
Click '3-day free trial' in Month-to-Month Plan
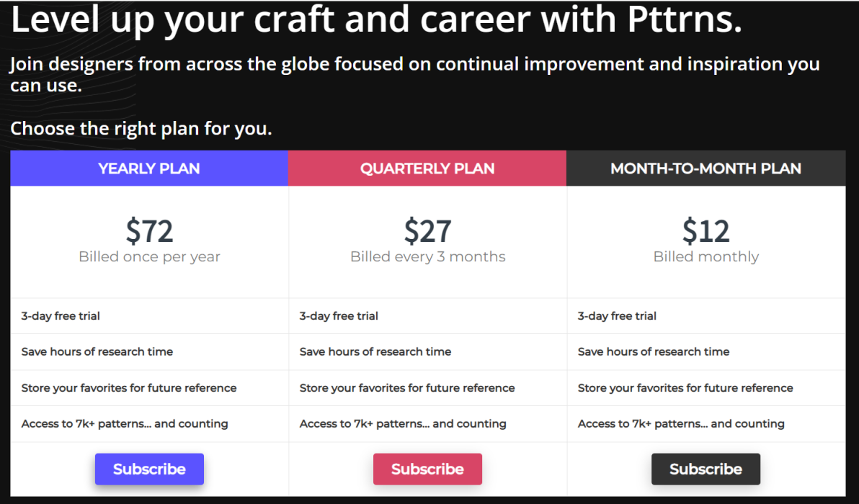point(617,316)
